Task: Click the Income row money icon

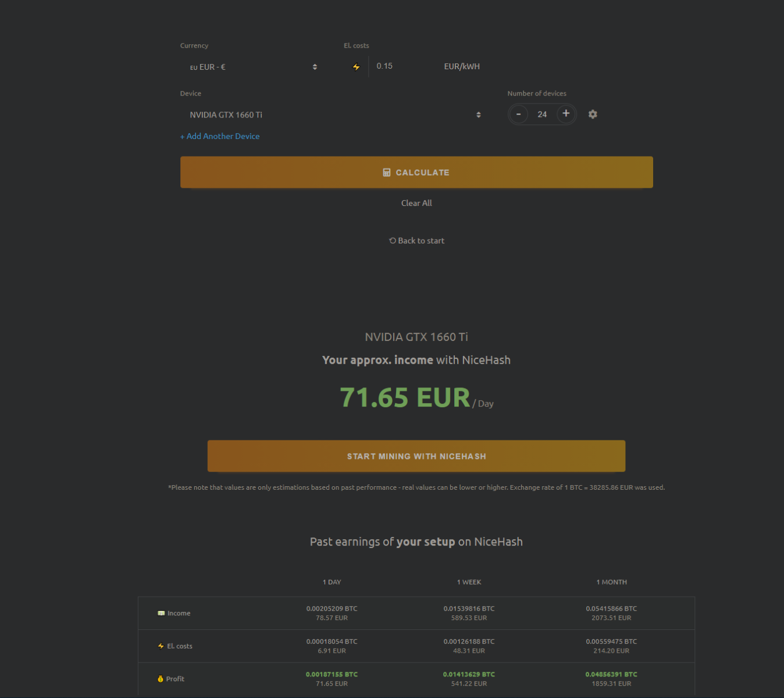Action: [161, 613]
